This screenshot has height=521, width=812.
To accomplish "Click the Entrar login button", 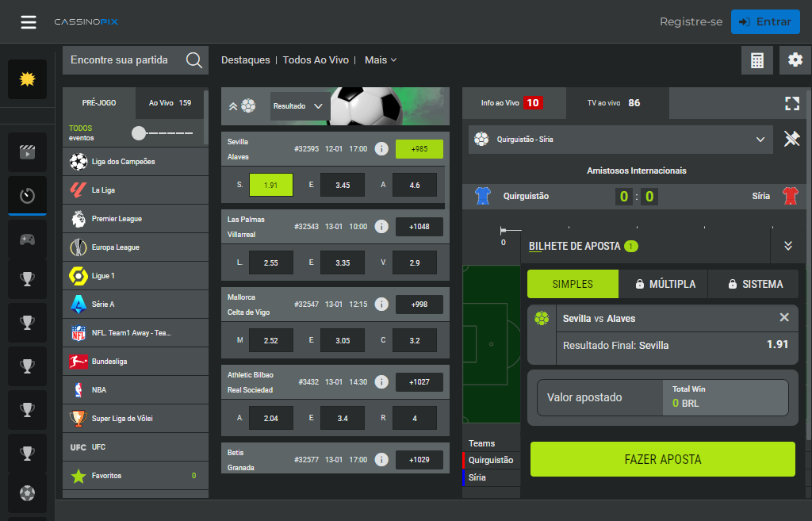I will tap(764, 21).
